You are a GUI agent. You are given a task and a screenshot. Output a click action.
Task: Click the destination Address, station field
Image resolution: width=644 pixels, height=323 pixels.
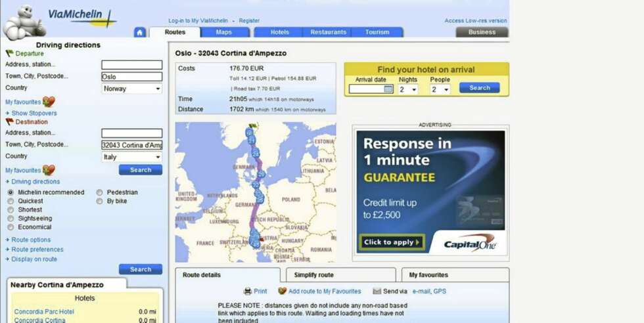pos(132,133)
